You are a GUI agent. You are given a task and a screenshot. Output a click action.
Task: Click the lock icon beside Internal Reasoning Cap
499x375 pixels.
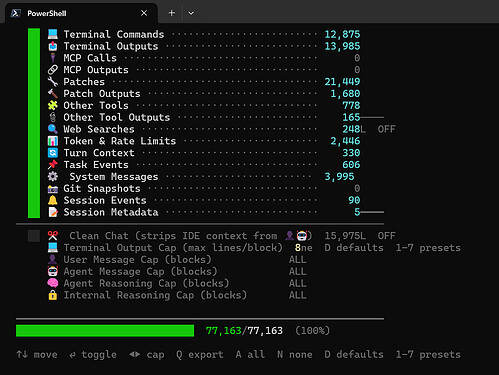coord(53,295)
